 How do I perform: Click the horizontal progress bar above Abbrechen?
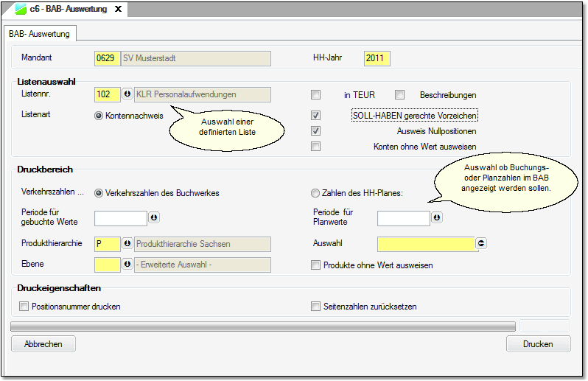point(263,326)
